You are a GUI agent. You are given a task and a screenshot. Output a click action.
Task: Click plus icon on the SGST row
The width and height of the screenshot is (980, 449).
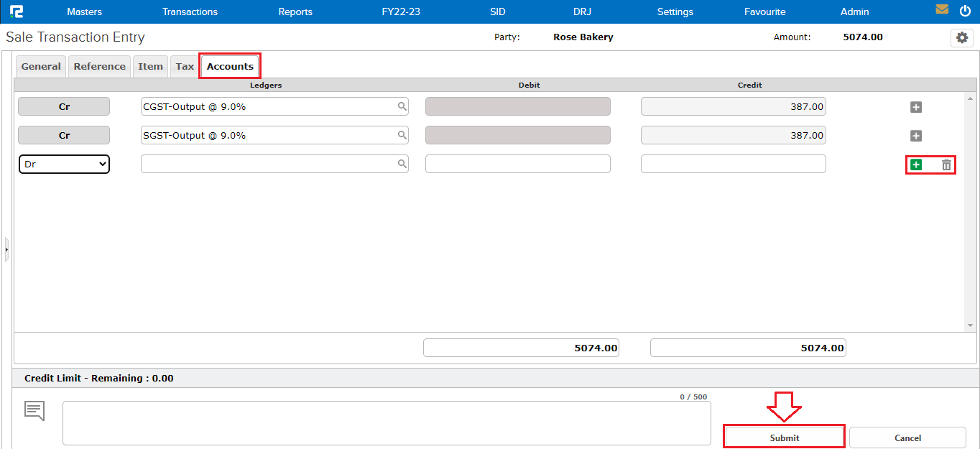coord(915,135)
